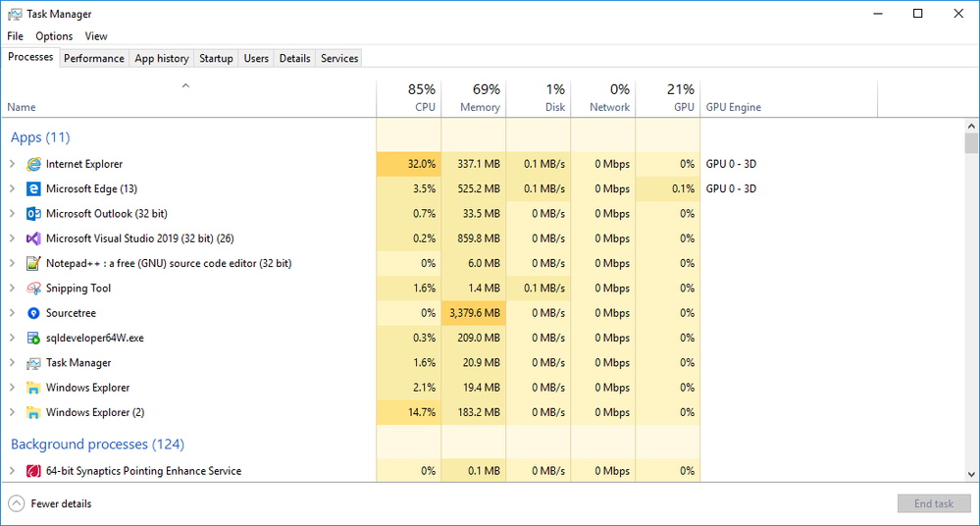Click Snipping Tool's 0.1 MB/s disk cell
Image resolution: width=980 pixels, height=526 pixels.
click(539, 289)
